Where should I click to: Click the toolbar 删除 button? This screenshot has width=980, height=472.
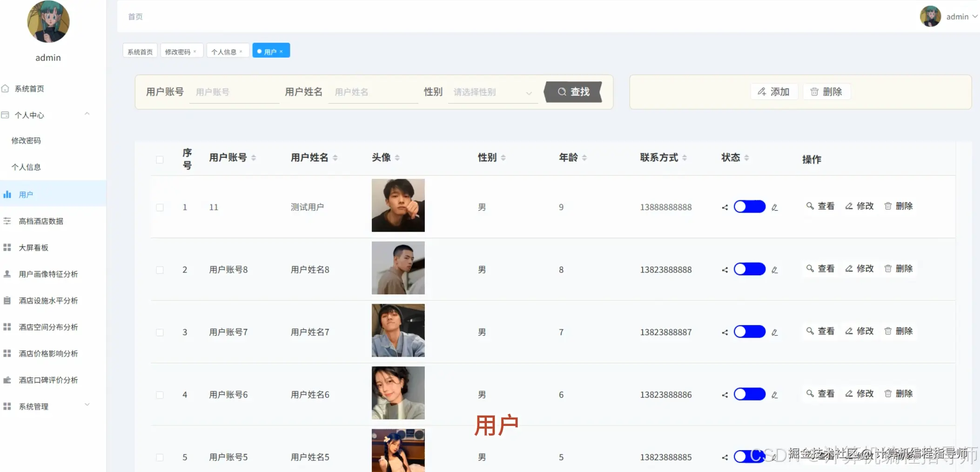[826, 92]
